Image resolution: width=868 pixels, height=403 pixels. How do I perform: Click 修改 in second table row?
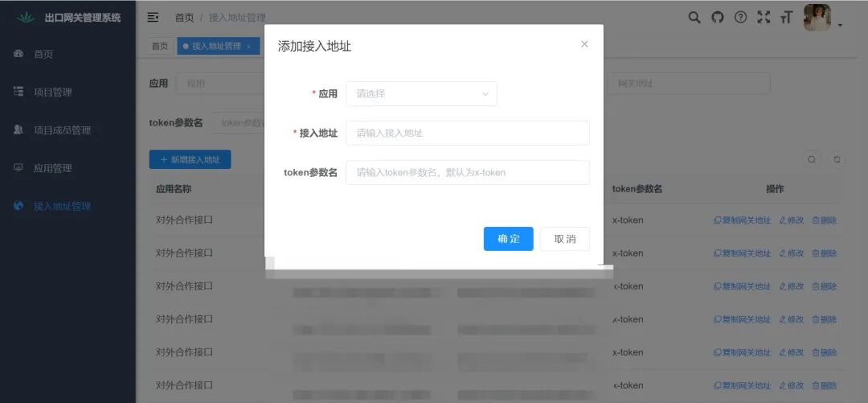(791, 253)
